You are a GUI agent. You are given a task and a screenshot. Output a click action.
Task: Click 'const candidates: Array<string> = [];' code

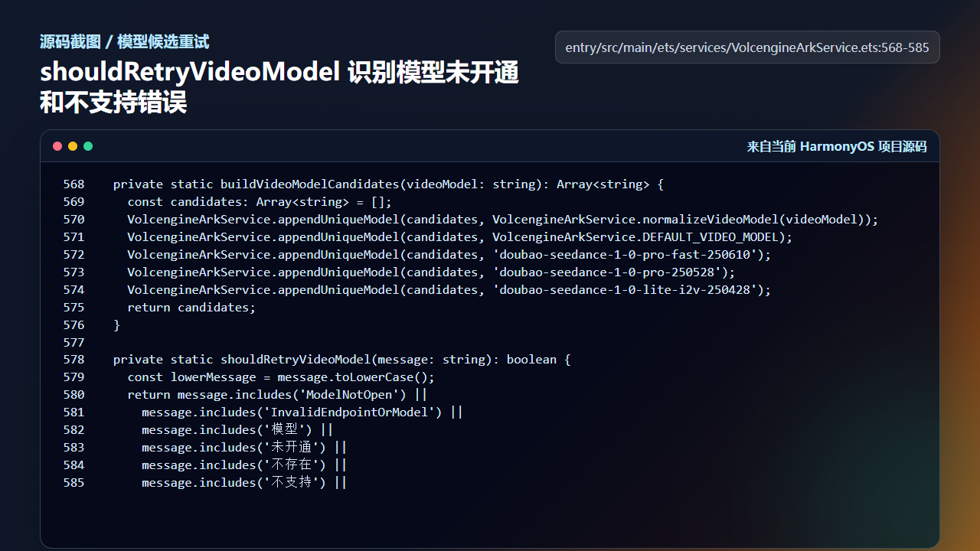coord(260,202)
